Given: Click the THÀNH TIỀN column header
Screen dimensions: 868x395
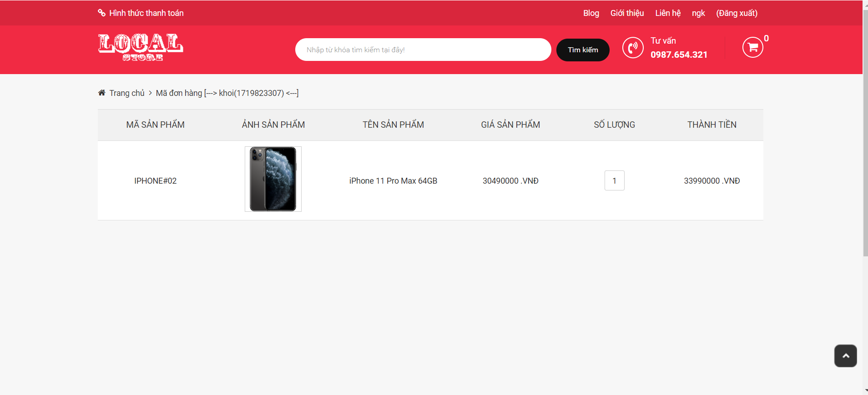Looking at the screenshot, I should [x=712, y=125].
